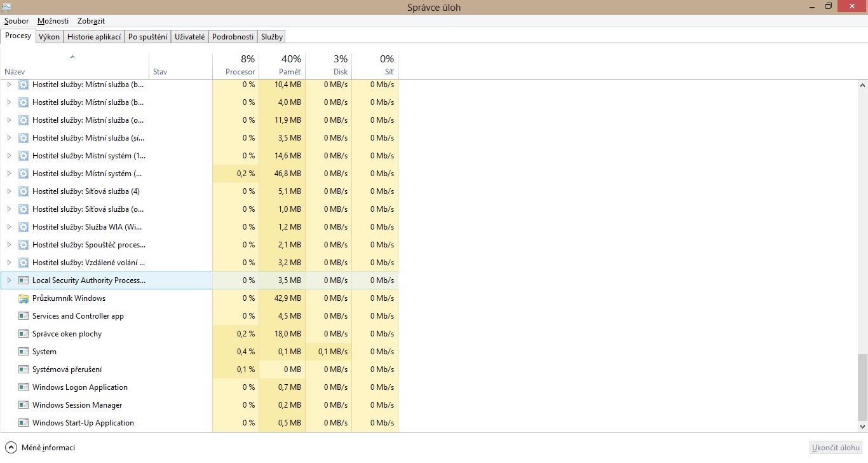Expand Hostitel služby: Síťová služba (4)
This screenshot has height=463, width=868.
[9, 191]
